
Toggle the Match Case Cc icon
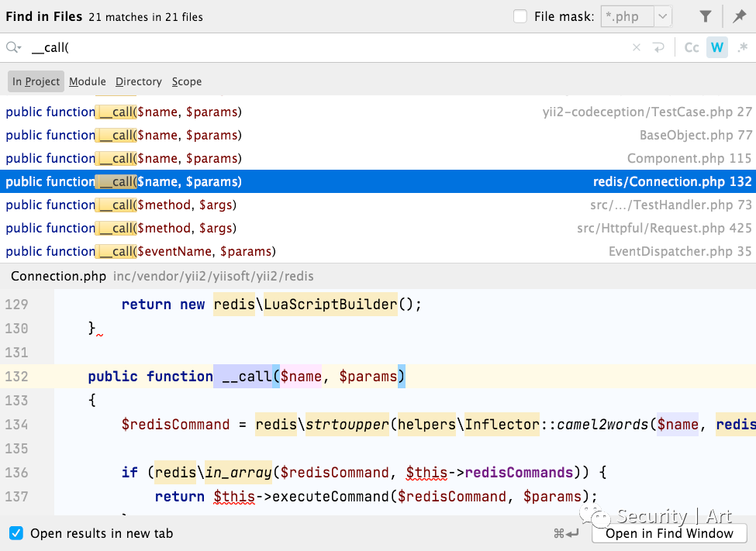(x=692, y=47)
